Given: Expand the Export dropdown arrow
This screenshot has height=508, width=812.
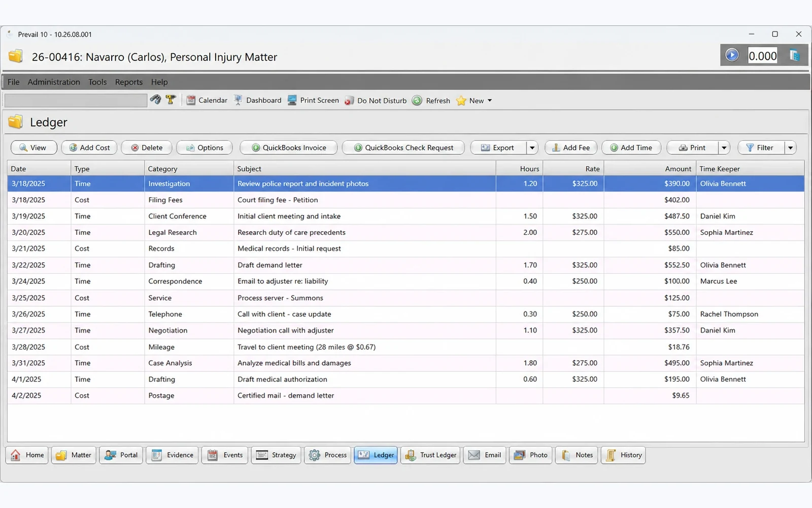Looking at the screenshot, I should click(x=532, y=147).
